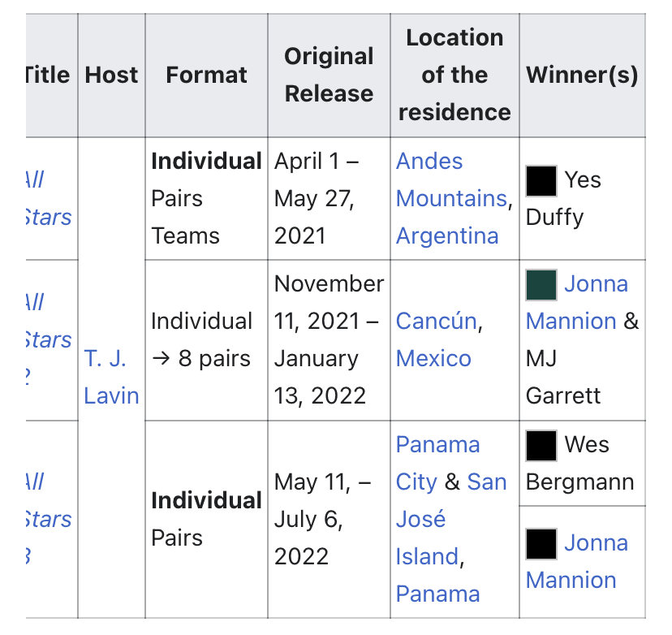Image resolution: width=672 pixels, height=635 pixels.
Task: Open the San José Island link
Action: click(x=451, y=519)
